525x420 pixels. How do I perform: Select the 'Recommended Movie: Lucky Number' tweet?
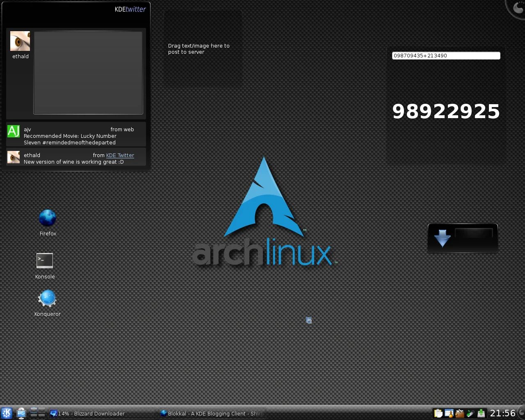76,134
